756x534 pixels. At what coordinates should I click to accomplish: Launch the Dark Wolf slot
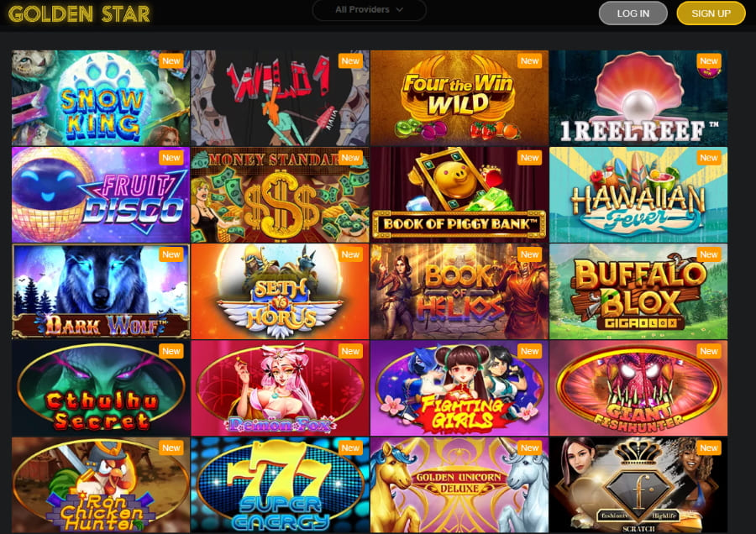tap(101, 291)
